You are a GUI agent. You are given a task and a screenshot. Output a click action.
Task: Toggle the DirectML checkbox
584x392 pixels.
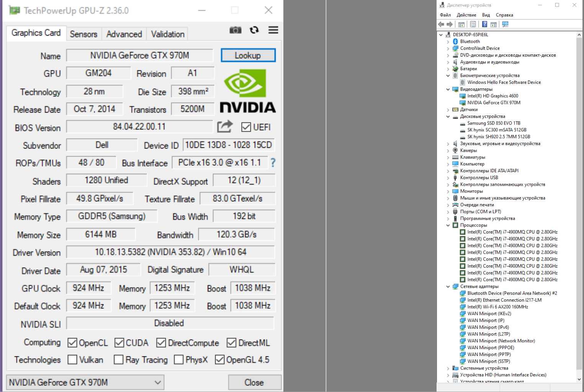(x=231, y=343)
